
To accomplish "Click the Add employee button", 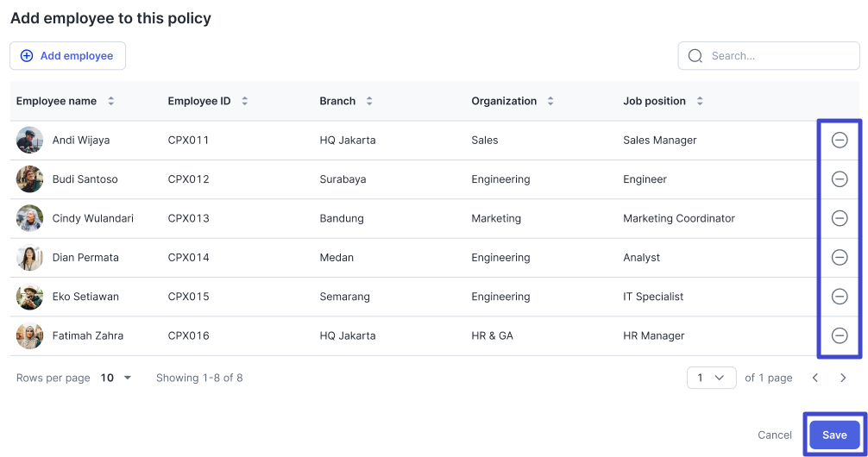I will click(x=67, y=56).
